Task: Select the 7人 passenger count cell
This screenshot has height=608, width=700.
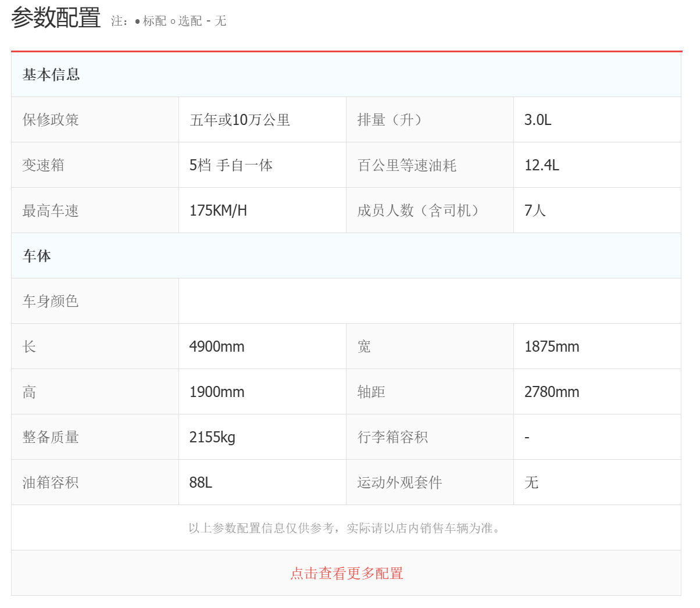Action: click(x=535, y=210)
